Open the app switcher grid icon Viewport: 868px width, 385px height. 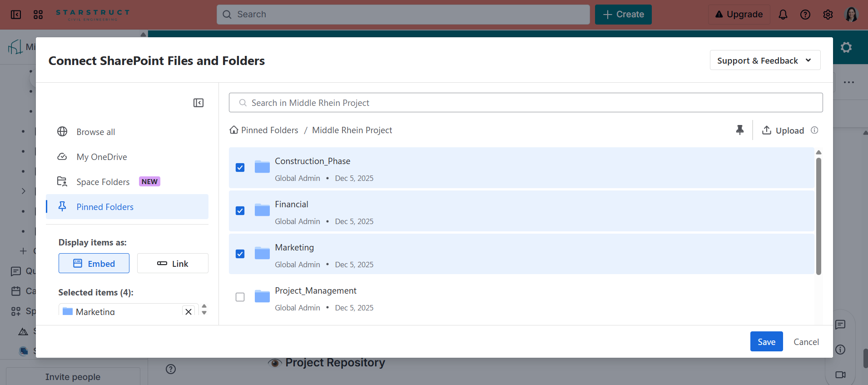pyautogui.click(x=38, y=15)
